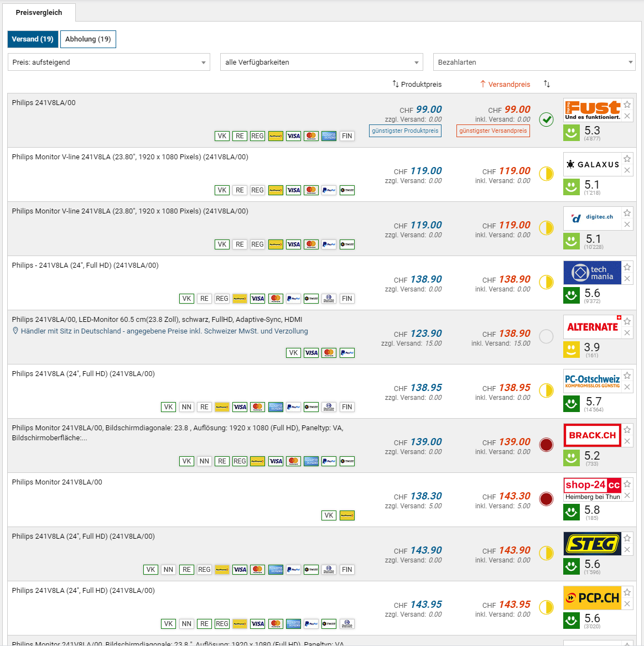The height and width of the screenshot is (646, 644).
Task: Hide the Galaxus offer with X icon
Action: point(627,170)
